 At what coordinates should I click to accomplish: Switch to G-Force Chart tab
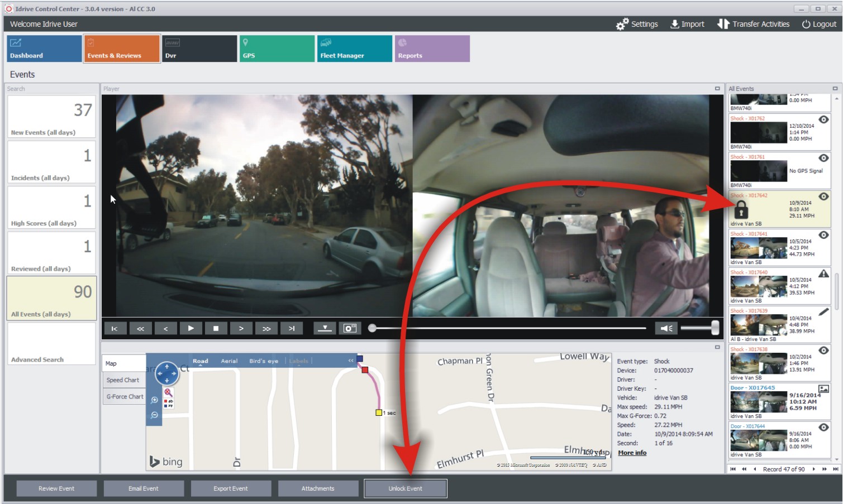(x=124, y=397)
